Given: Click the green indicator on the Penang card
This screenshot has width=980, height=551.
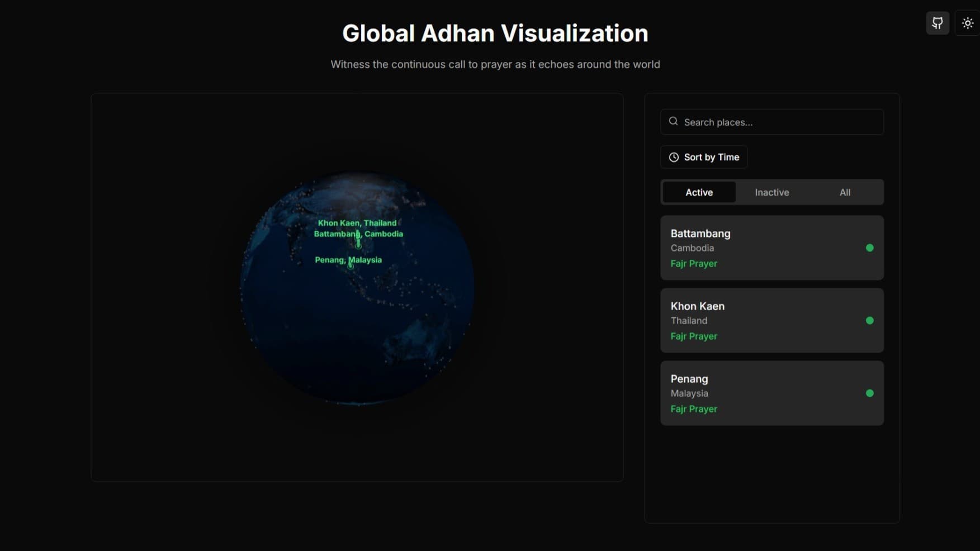Looking at the screenshot, I should (870, 393).
